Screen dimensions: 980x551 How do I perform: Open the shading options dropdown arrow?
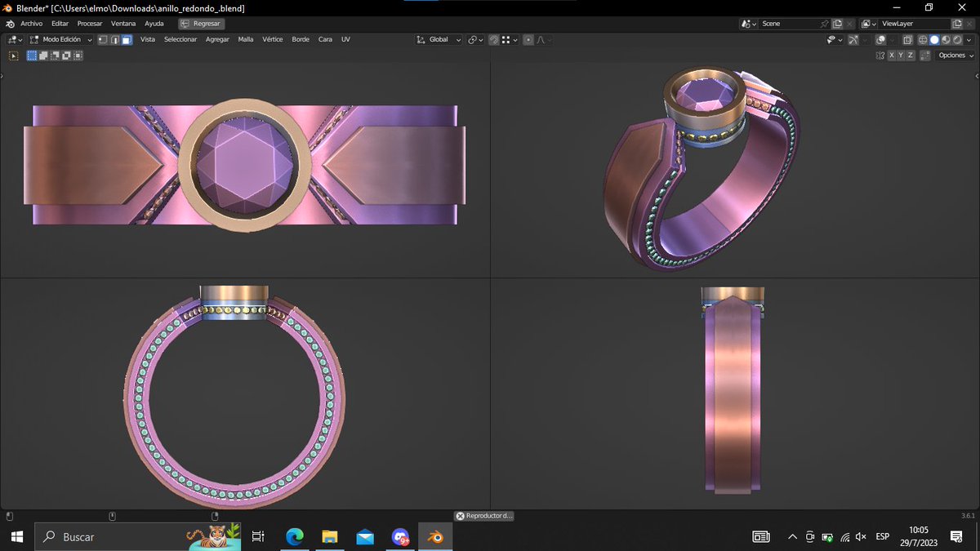[969, 40]
